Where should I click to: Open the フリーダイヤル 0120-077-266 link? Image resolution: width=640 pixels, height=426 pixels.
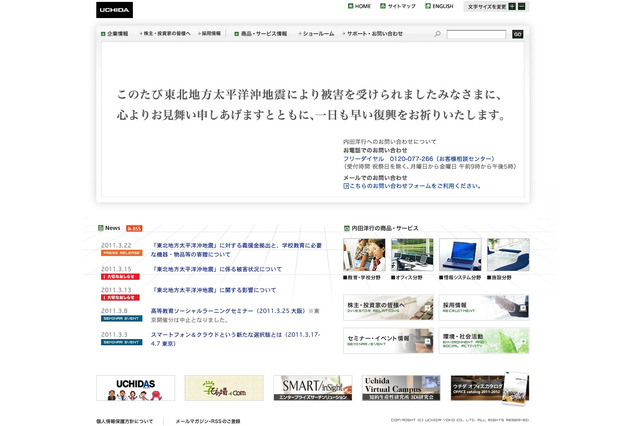tap(419, 159)
